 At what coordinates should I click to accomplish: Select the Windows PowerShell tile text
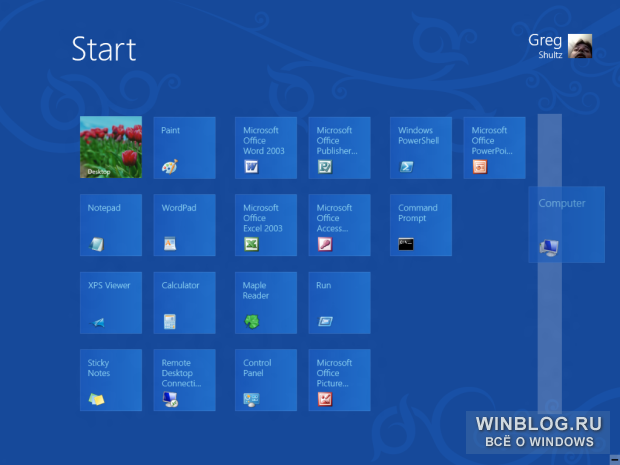coord(418,135)
